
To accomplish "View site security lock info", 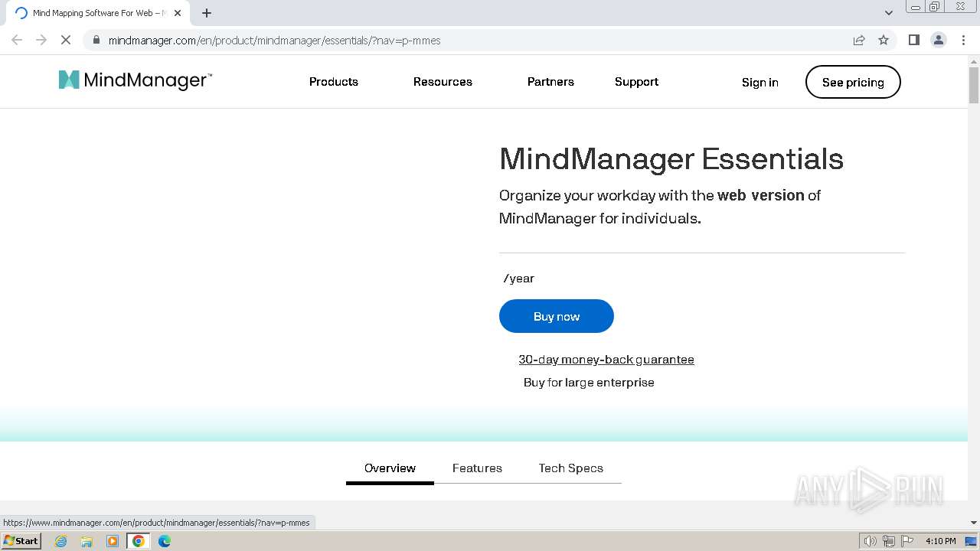I will pyautogui.click(x=96, y=40).
